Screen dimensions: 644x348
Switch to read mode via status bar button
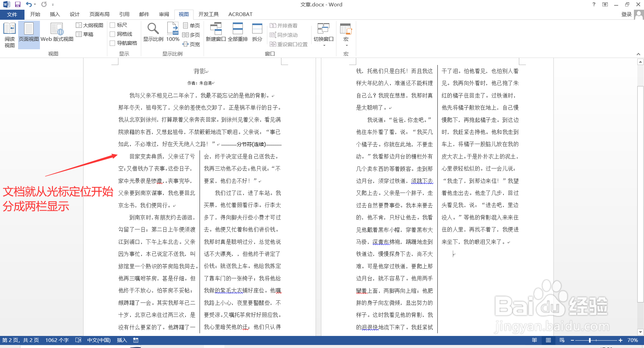click(535, 340)
